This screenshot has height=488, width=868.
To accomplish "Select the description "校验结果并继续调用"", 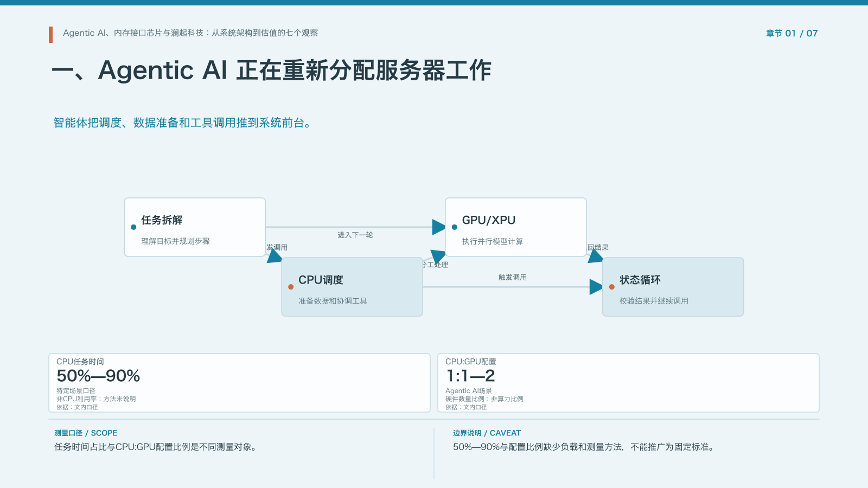I will click(654, 300).
